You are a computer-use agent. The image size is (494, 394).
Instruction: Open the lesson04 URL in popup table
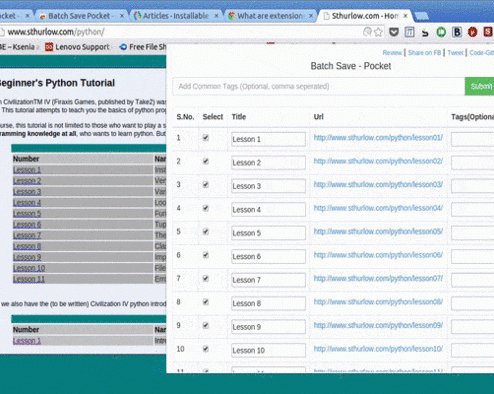[x=378, y=208]
